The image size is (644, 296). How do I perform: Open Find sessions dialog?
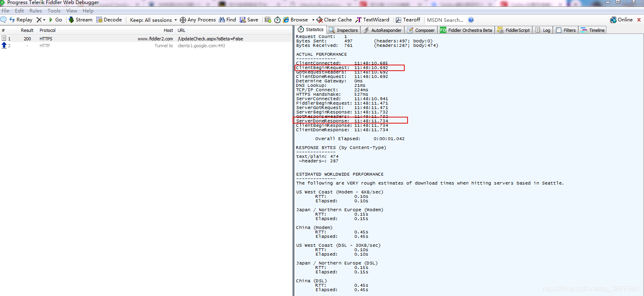(228, 20)
